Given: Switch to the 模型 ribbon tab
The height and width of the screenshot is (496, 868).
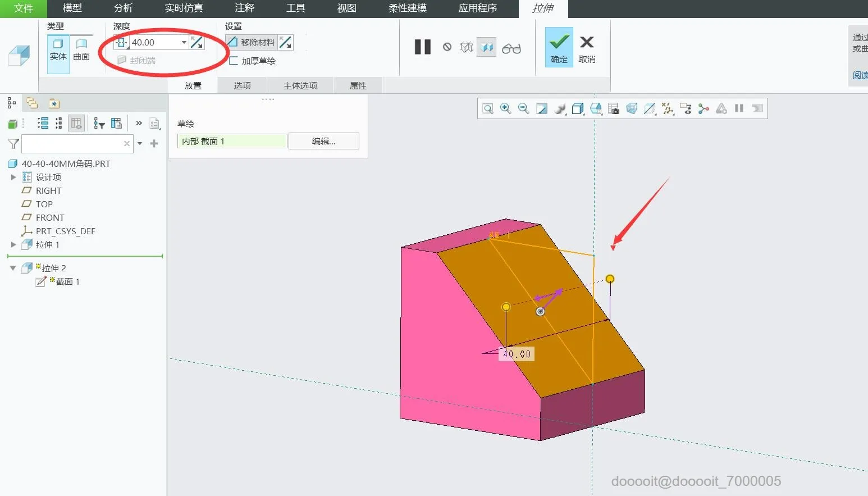Looking at the screenshot, I should 72,8.
